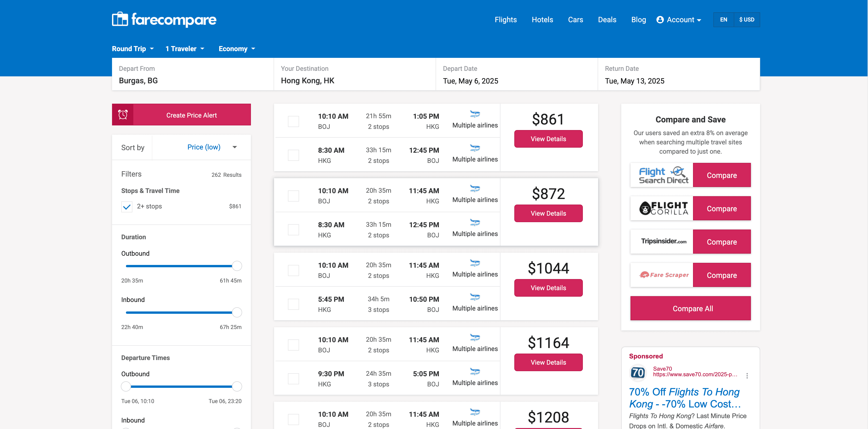This screenshot has width=868, height=429.
Task: Click the alarm clock price alert icon
Action: pos(123,115)
